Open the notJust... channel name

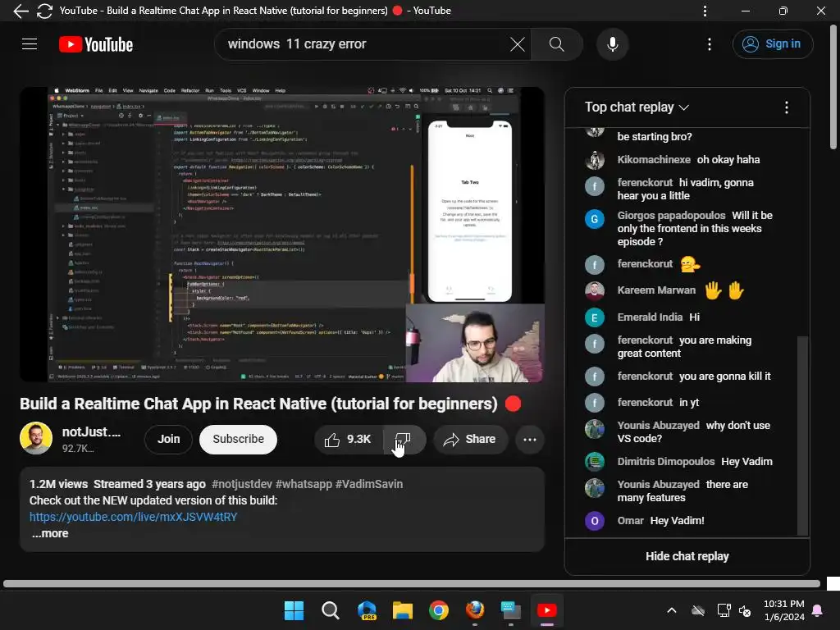pyautogui.click(x=91, y=431)
